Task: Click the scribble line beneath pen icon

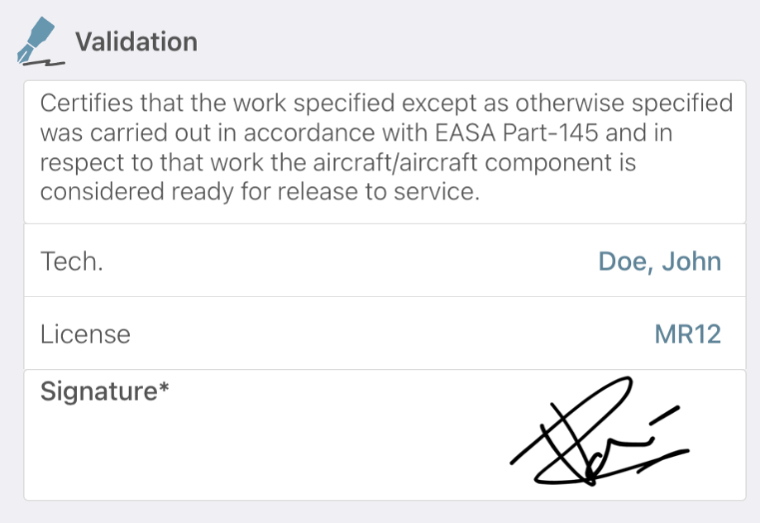Action: [44, 63]
